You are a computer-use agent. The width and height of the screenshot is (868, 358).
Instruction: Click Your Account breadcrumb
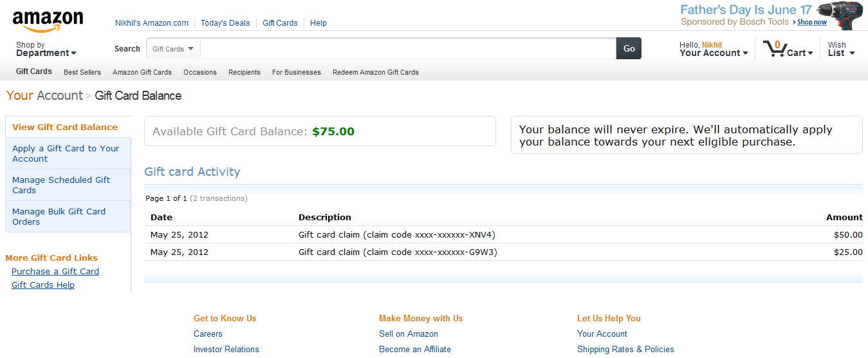point(44,95)
